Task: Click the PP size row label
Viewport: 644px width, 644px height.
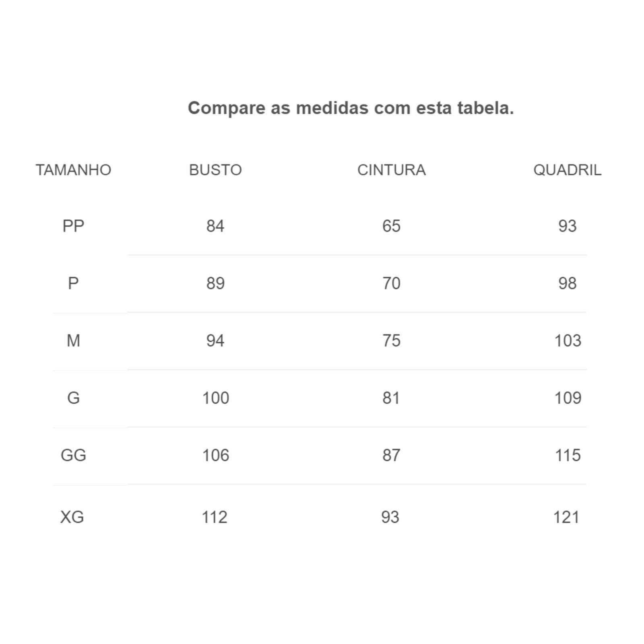Action: [73, 226]
